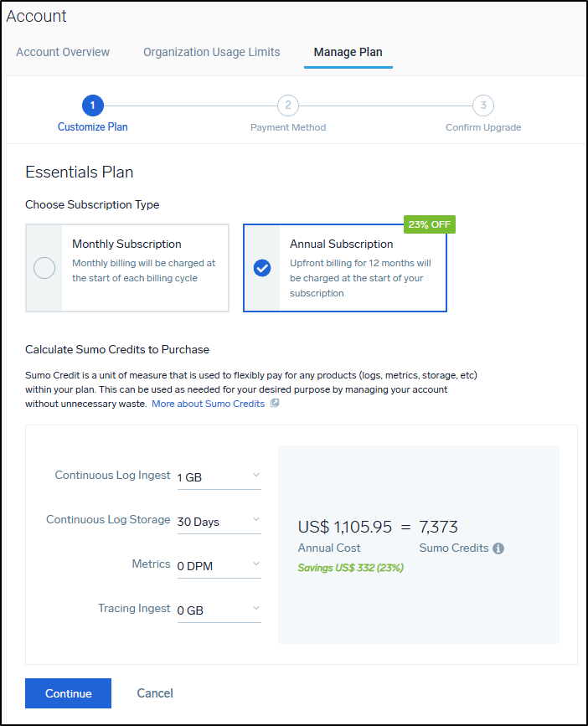The width and height of the screenshot is (588, 726).
Task: Open the Metrics DPM dropdown
Action: click(x=219, y=566)
